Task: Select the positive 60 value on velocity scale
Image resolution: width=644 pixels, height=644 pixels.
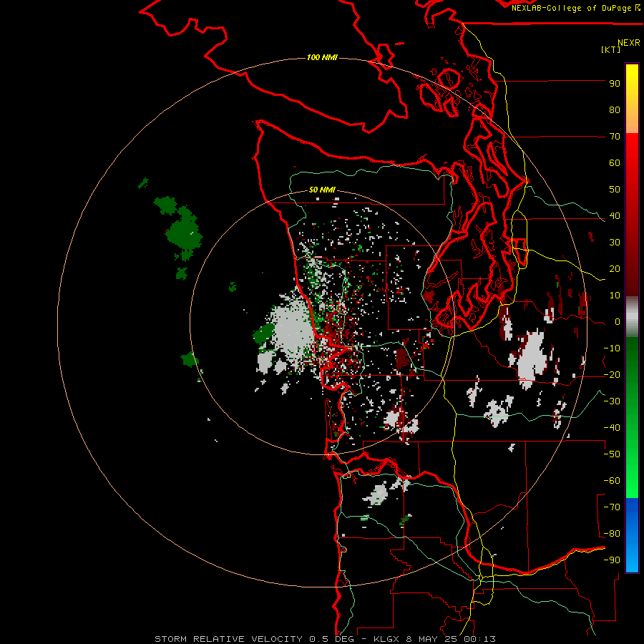Action: tap(615, 162)
